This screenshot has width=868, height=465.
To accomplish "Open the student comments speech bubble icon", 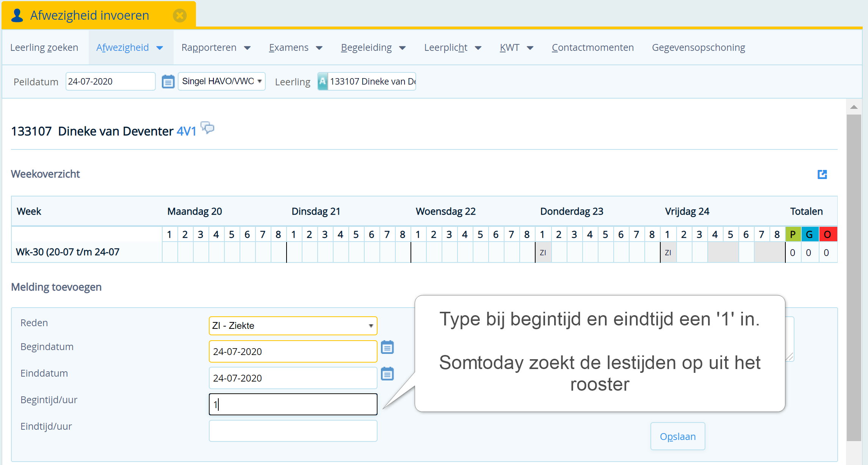I will [207, 128].
